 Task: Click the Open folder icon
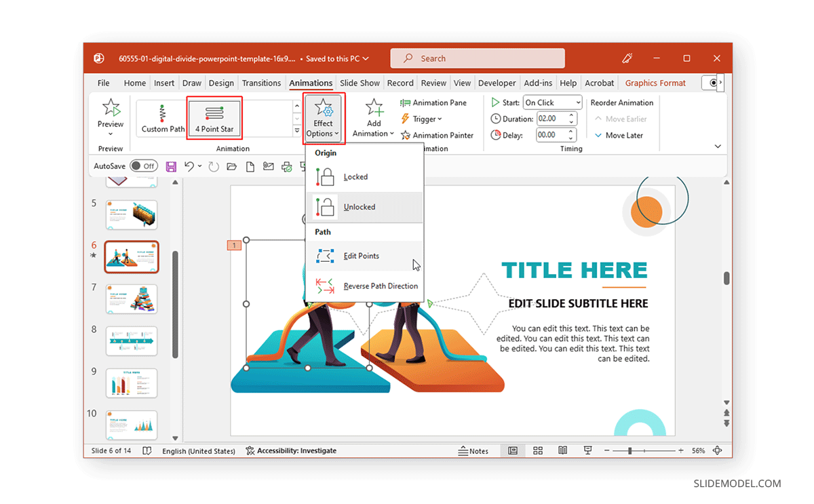232,166
